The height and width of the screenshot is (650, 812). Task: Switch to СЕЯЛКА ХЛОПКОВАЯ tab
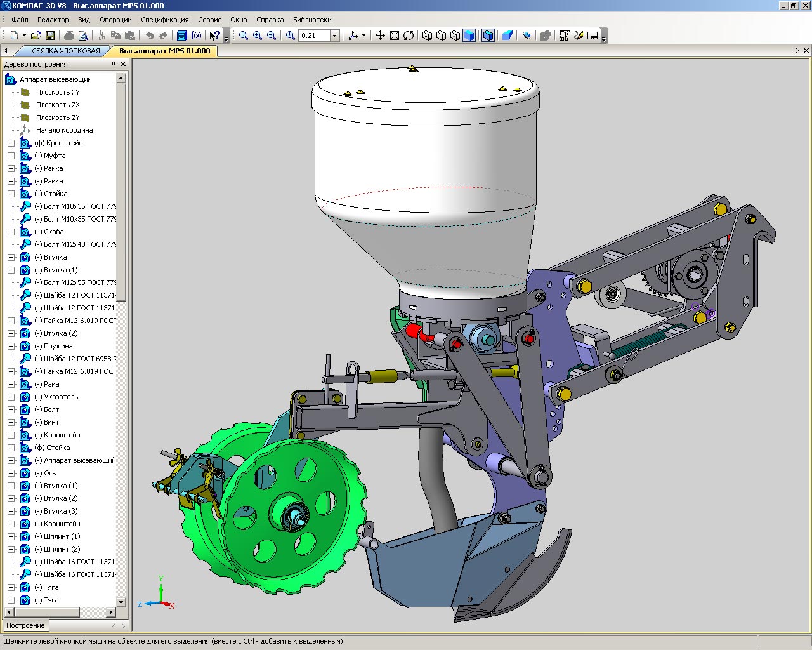[x=66, y=51]
